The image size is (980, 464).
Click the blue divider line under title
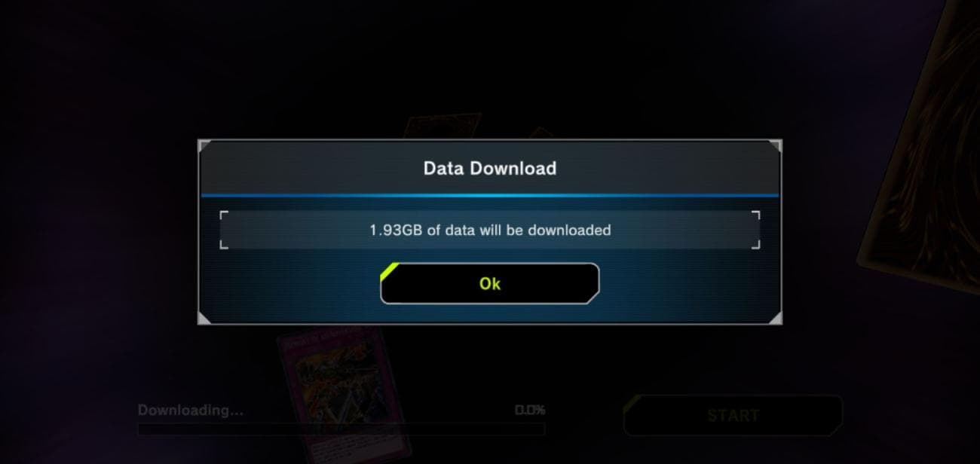490,195
